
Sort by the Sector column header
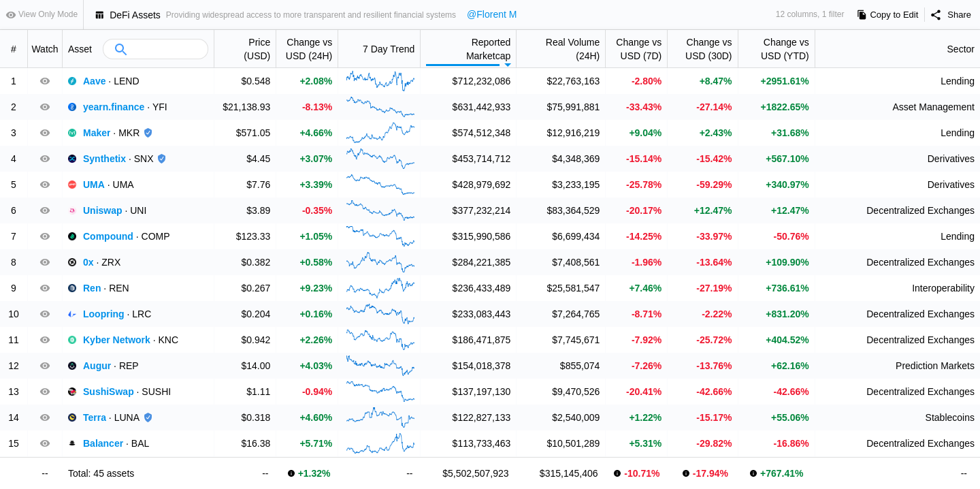click(x=960, y=49)
